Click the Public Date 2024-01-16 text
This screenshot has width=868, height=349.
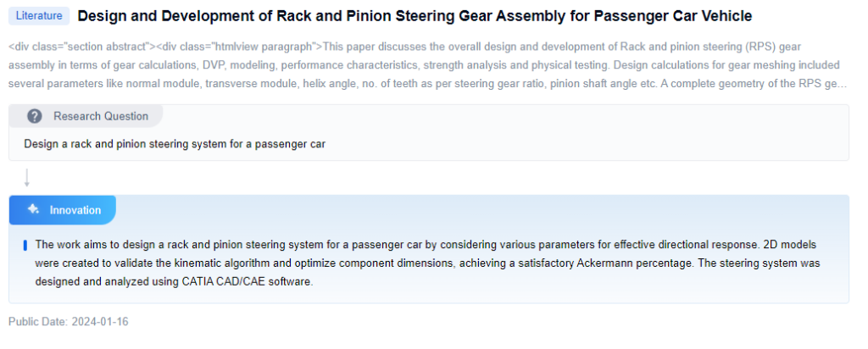coord(68,322)
